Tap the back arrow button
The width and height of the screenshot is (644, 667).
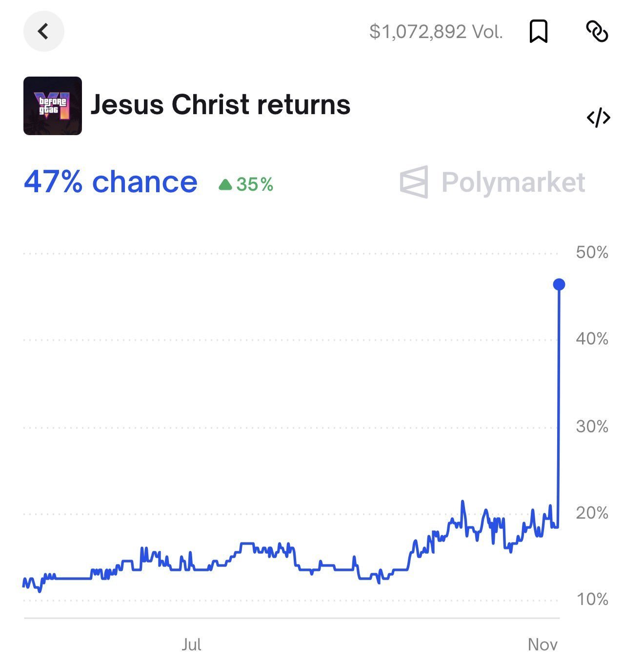tap(43, 32)
